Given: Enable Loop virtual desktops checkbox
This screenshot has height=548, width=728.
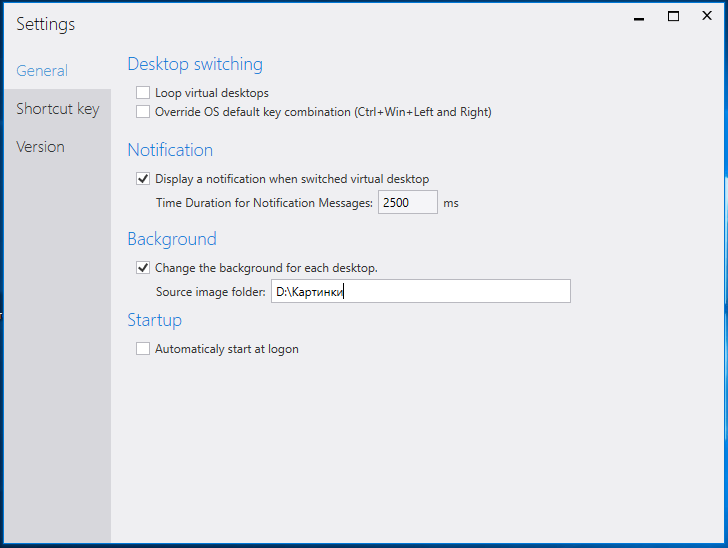Looking at the screenshot, I should coord(143,92).
